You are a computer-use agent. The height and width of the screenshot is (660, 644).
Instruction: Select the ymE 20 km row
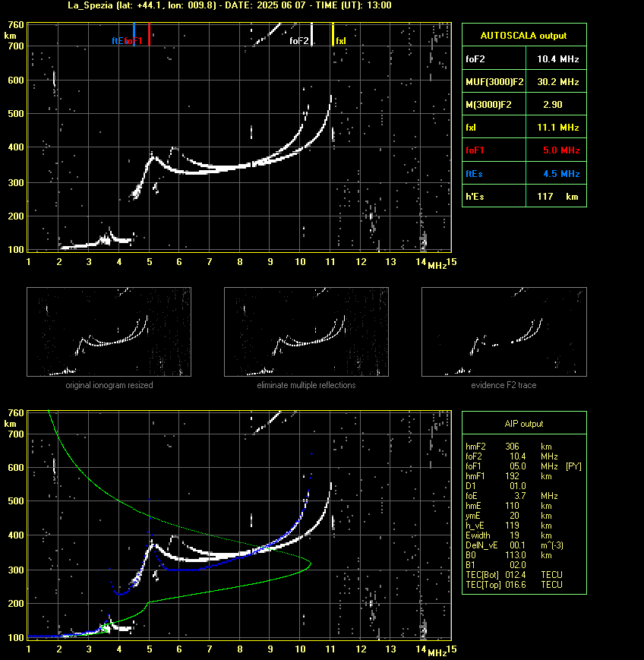[510, 516]
